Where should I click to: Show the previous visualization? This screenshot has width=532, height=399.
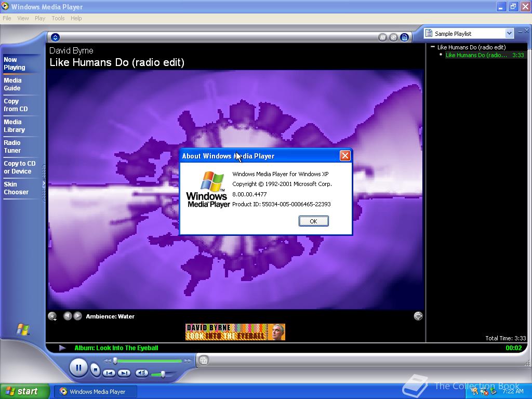[x=68, y=316]
